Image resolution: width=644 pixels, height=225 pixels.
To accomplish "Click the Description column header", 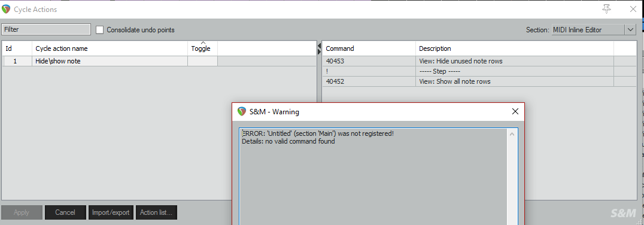I will coord(515,48).
